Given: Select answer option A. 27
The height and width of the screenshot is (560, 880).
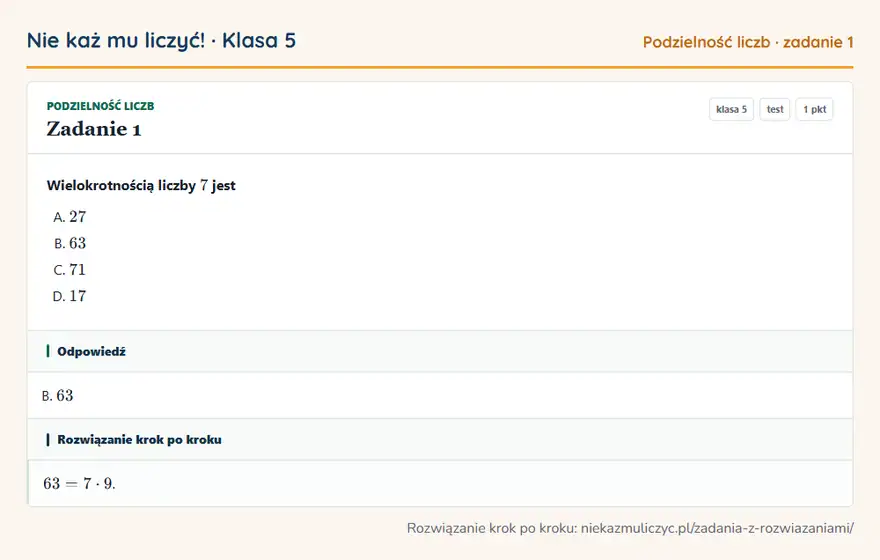Looking at the screenshot, I should (70, 217).
